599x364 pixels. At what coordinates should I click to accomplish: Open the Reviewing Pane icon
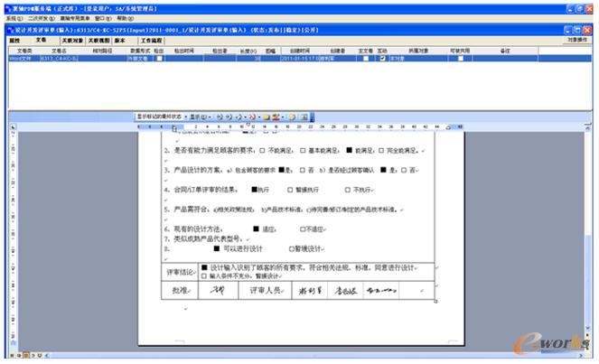click(303, 117)
